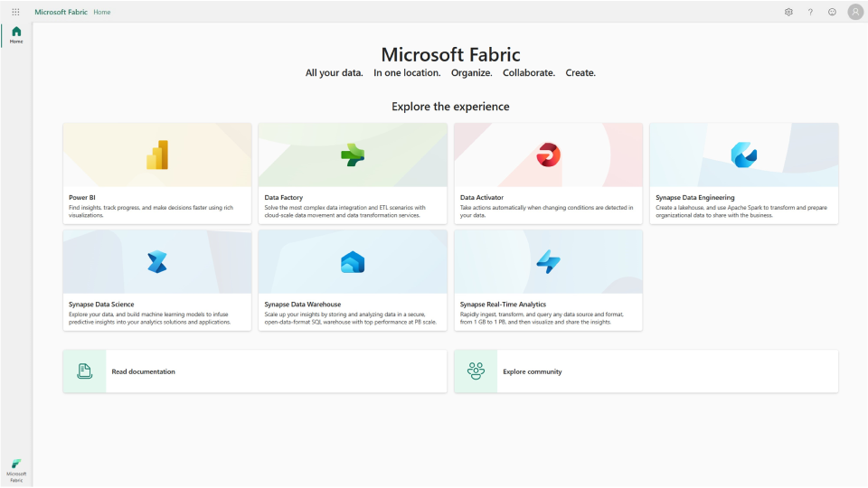This screenshot has width=868, height=488.
Task: Click the Synapse Real-Time Analytics description text
Action: (542, 318)
